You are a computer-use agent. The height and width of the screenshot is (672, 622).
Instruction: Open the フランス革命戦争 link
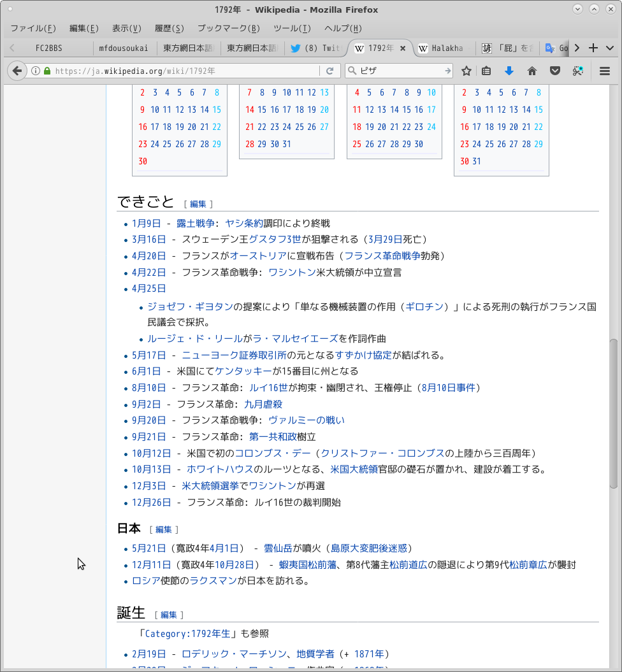point(382,256)
